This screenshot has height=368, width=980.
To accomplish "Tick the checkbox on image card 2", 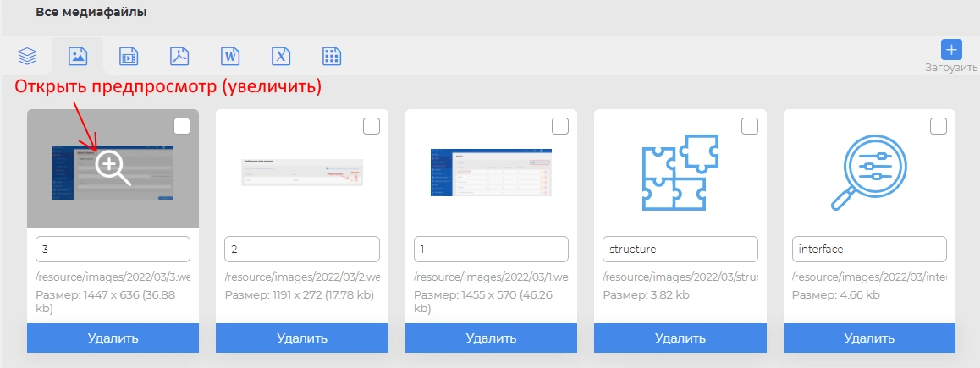I will [372, 126].
